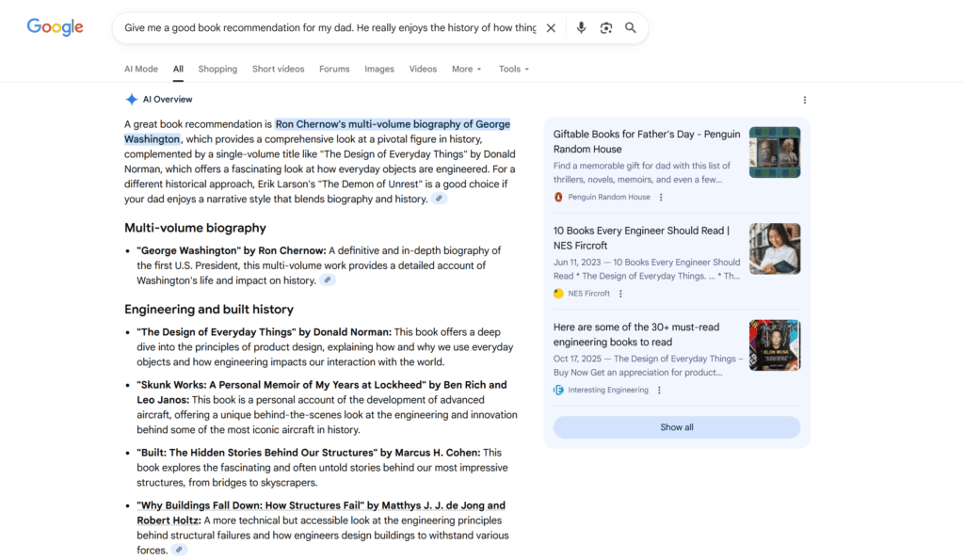Click the magnifying glass search button
Viewport: 964px width, 560px height.
point(631,28)
